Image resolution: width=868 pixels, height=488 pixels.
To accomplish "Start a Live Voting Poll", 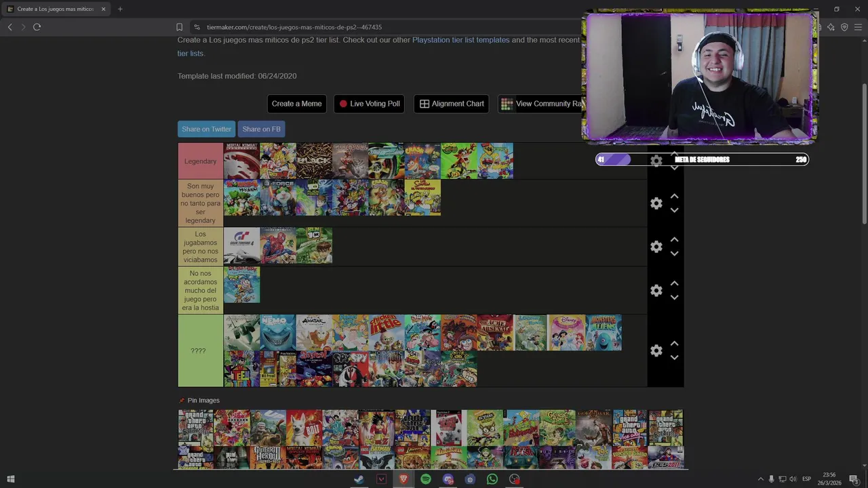I will [369, 104].
